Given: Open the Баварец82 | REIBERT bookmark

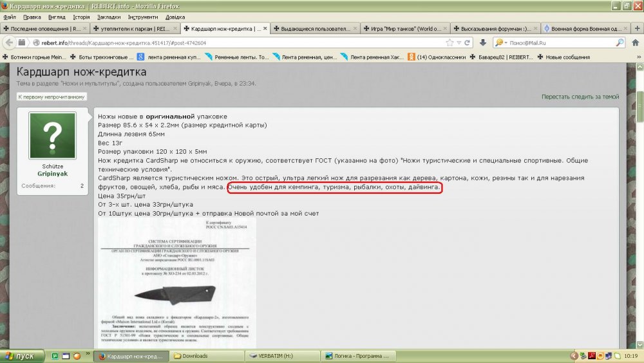Looking at the screenshot, I should click(x=501, y=57).
